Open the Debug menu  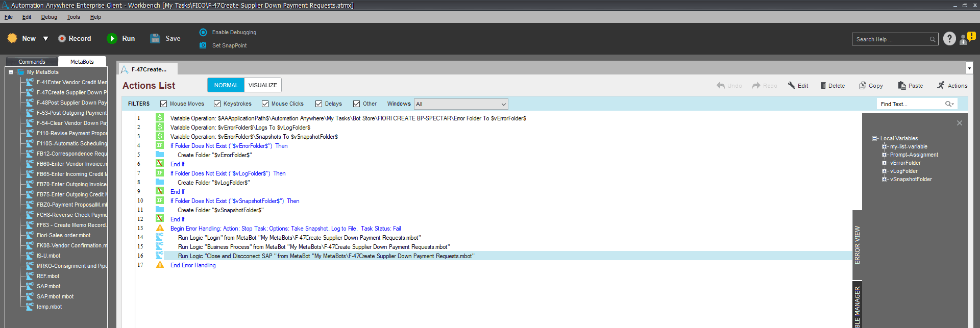pyautogui.click(x=49, y=17)
